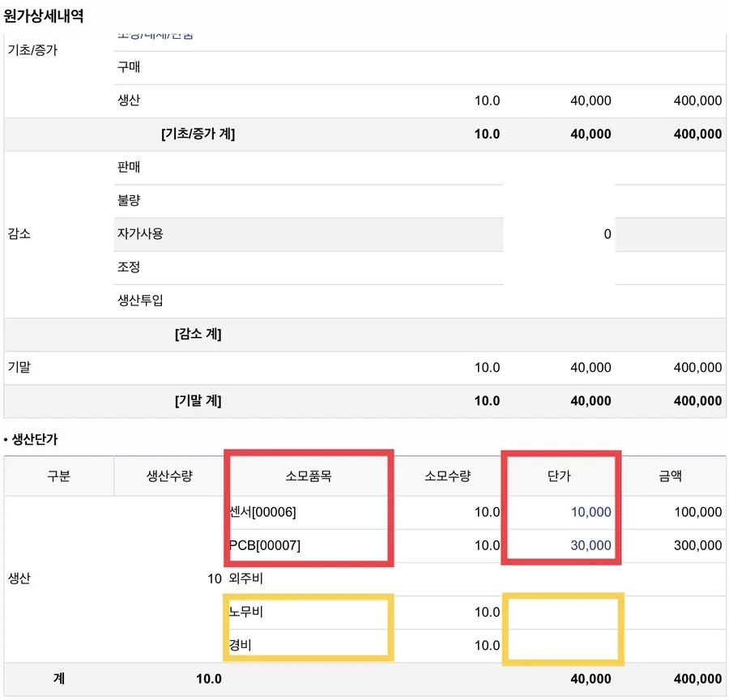The image size is (729, 700).
Task: Click the 금액 column header
Action: [671, 476]
